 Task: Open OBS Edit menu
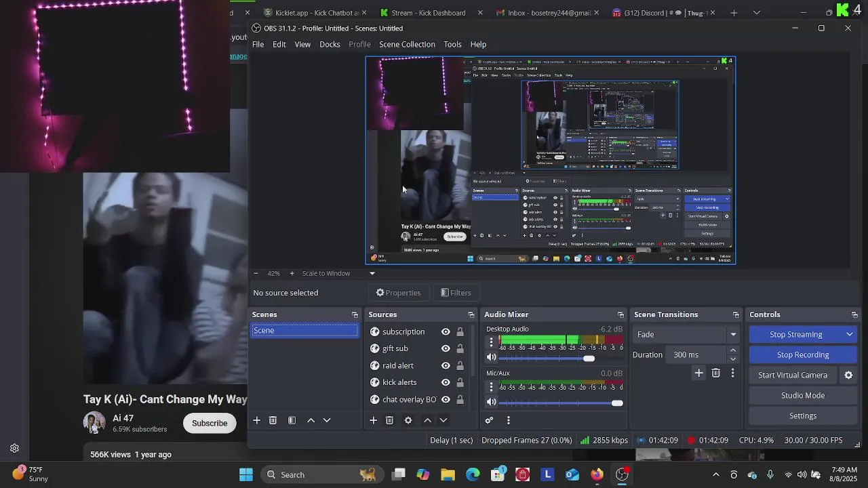(x=279, y=44)
